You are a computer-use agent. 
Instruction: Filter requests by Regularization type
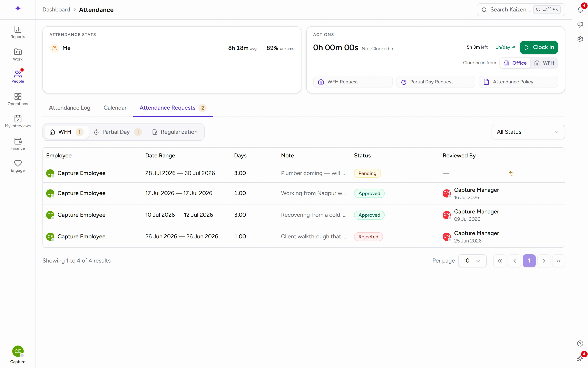(x=175, y=132)
